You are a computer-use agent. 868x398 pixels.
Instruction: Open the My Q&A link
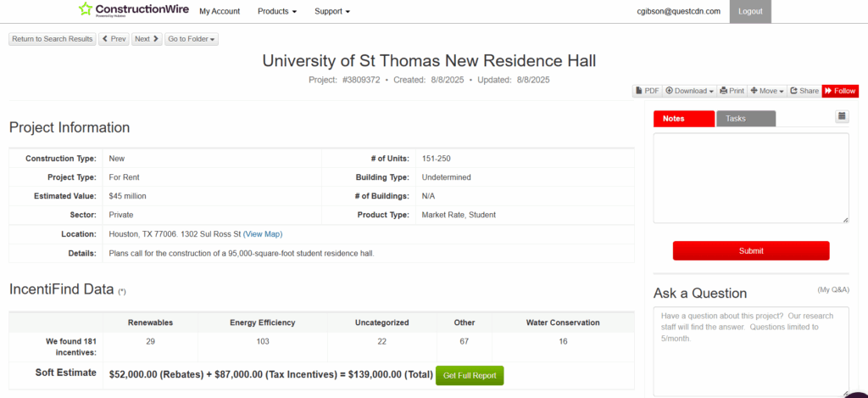click(x=833, y=290)
